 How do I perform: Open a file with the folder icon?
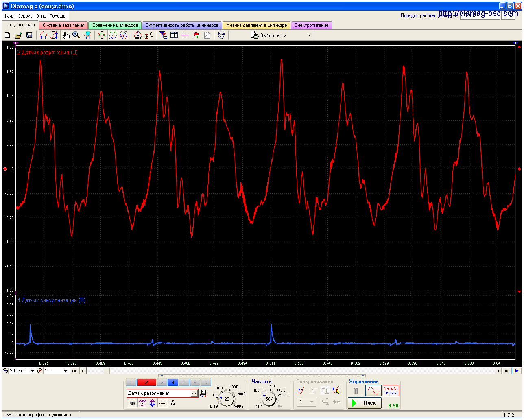pos(18,35)
